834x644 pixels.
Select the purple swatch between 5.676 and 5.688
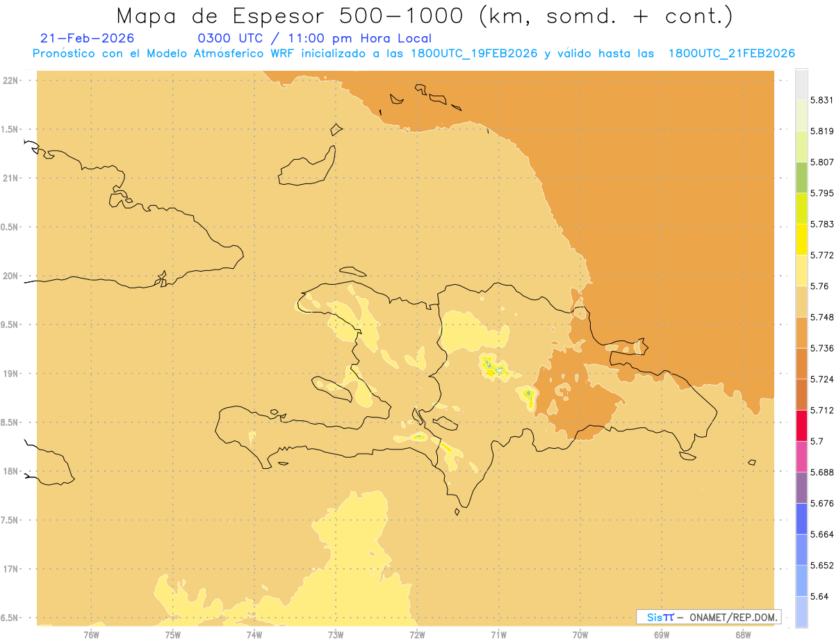801,488
